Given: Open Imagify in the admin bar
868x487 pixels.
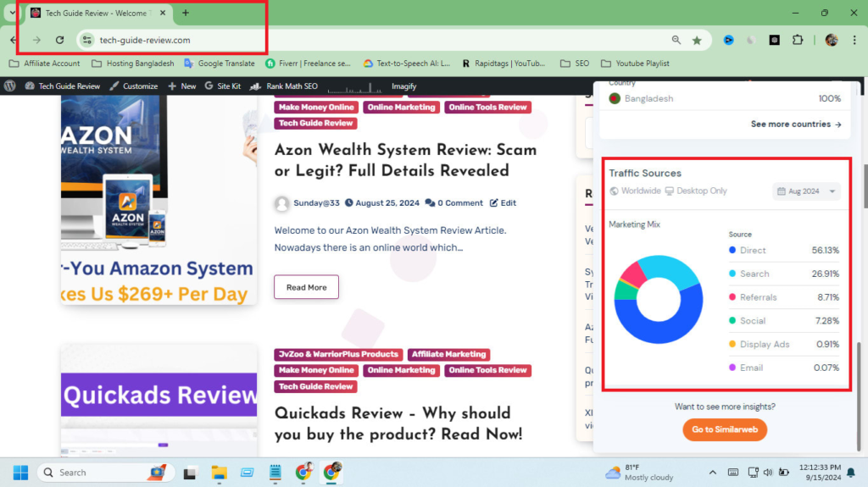Looking at the screenshot, I should pyautogui.click(x=403, y=86).
